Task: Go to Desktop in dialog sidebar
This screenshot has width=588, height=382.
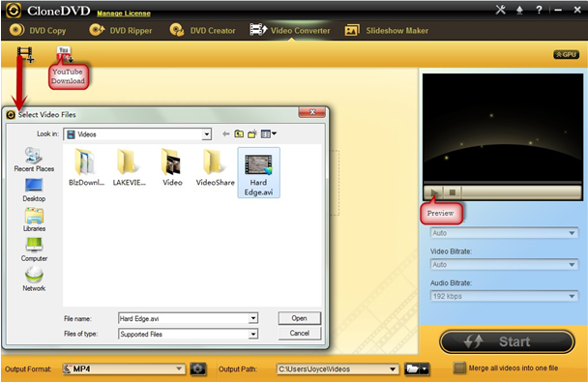Action: [34, 191]
